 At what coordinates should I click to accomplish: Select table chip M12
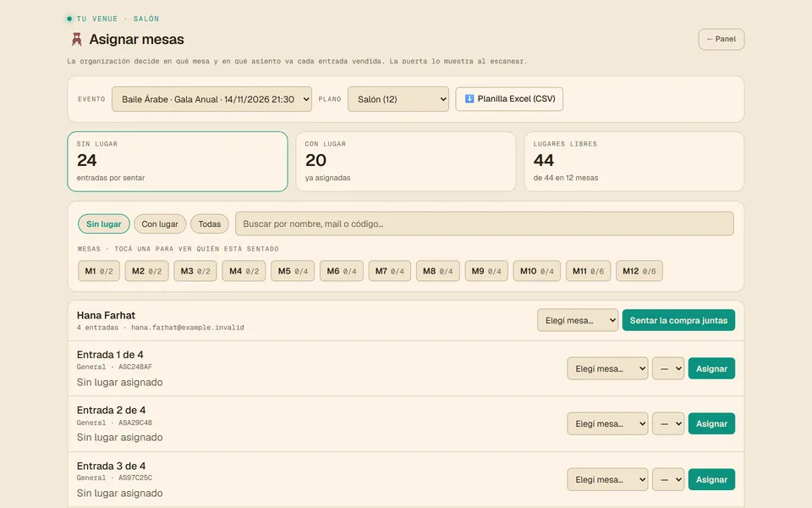(x=639, y=271)
